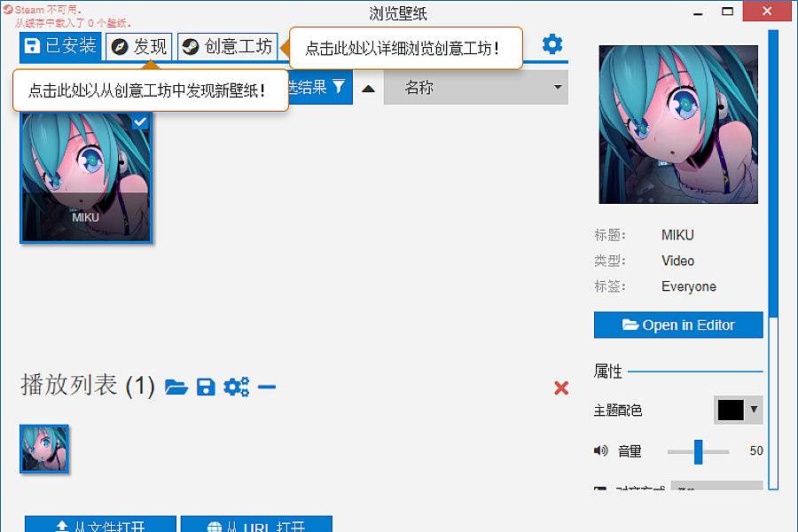Image resolution: width=798 pixels, height=532 pixels.
Task: Open the 创意工坊 tab
Action: click(228, 47)
